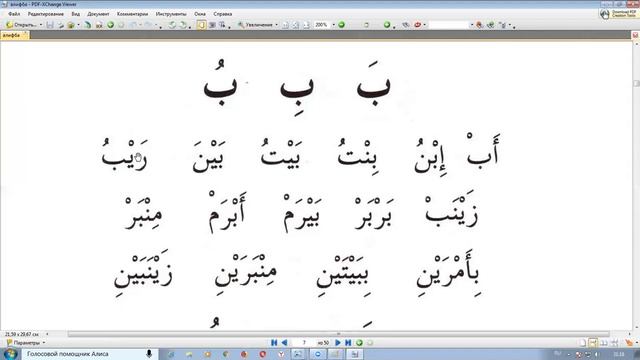
Task: Select continuous facing layout icon
Action: click(x=614, y=343)
